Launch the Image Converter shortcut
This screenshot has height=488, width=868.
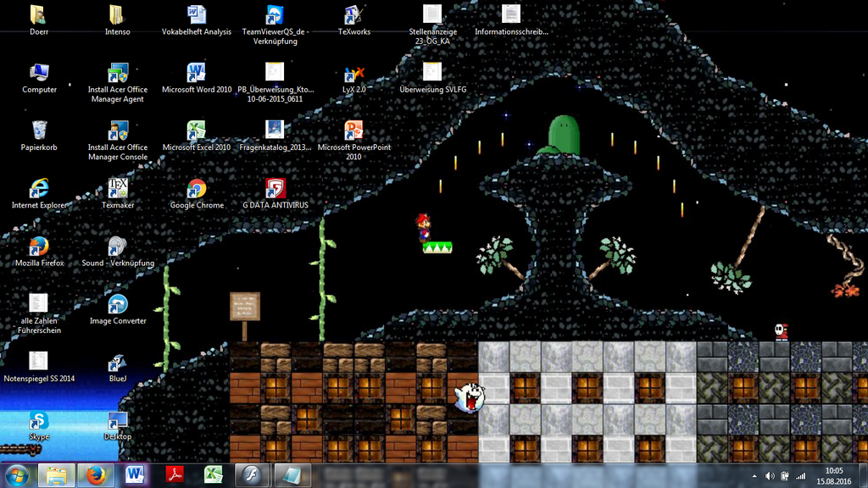tap(117, 304)
